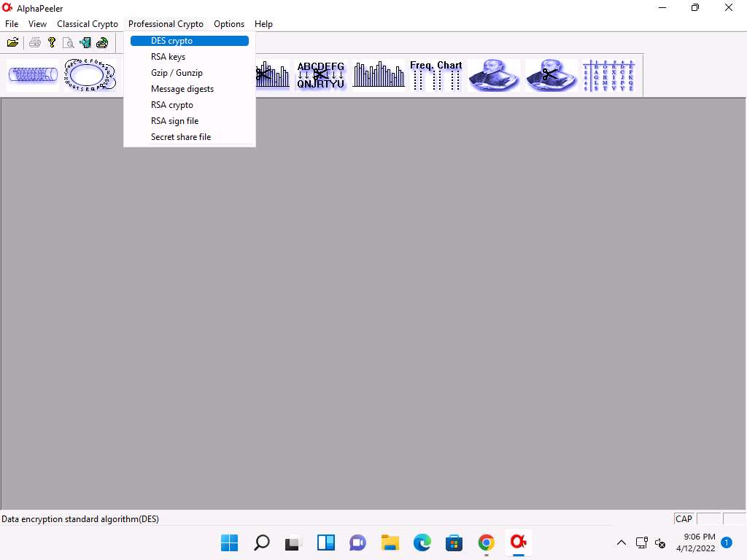747x560 pixels.
Task: Click the yellow question mark help icon
Action: point(52,42)
